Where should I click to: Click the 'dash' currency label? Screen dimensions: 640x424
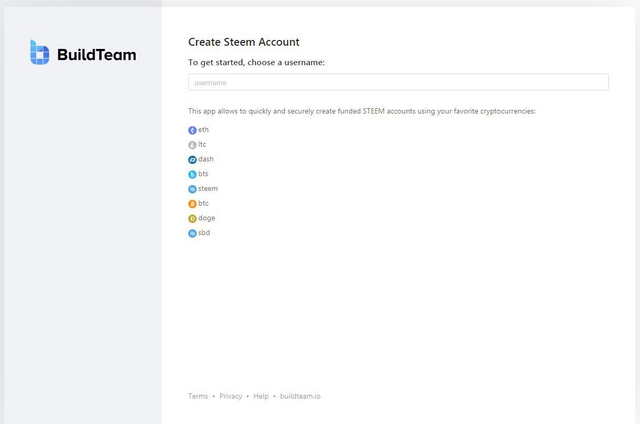tap(206, 159)
